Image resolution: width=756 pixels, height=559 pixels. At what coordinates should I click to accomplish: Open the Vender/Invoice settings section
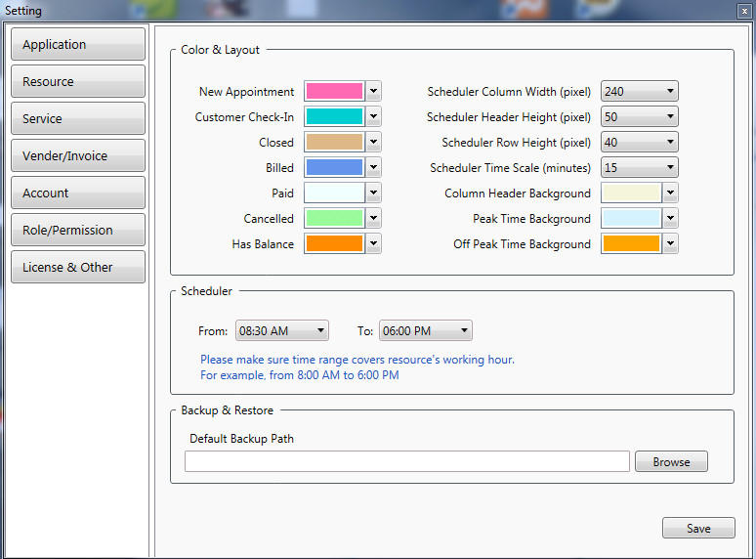(x=78, y=155)
